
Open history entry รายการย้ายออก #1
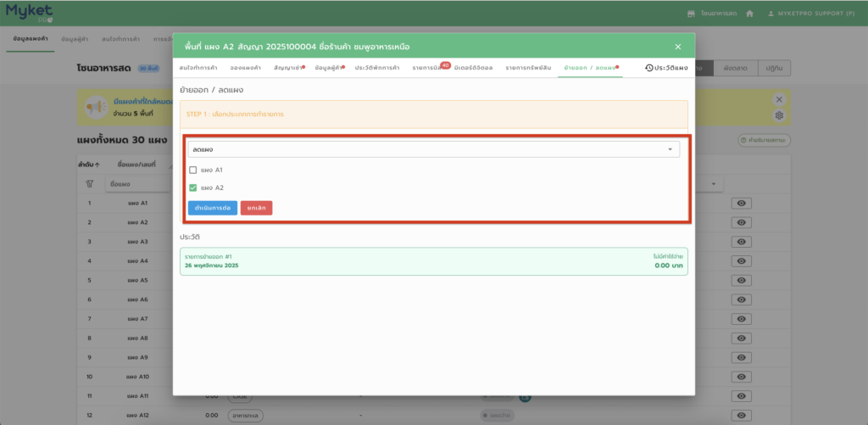click(x=433, y=260)
